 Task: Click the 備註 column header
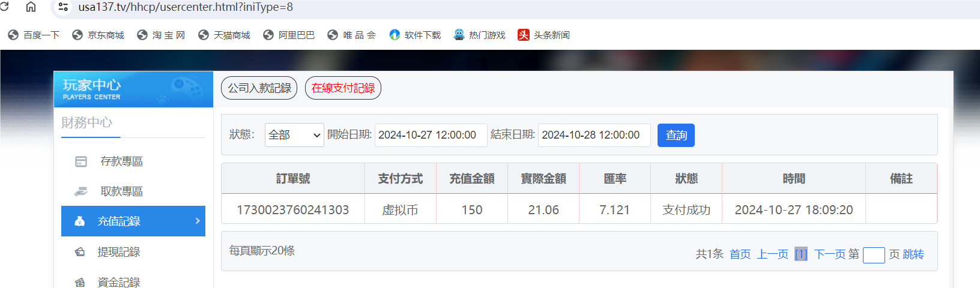pyautogui.click(x=901, y=179)
